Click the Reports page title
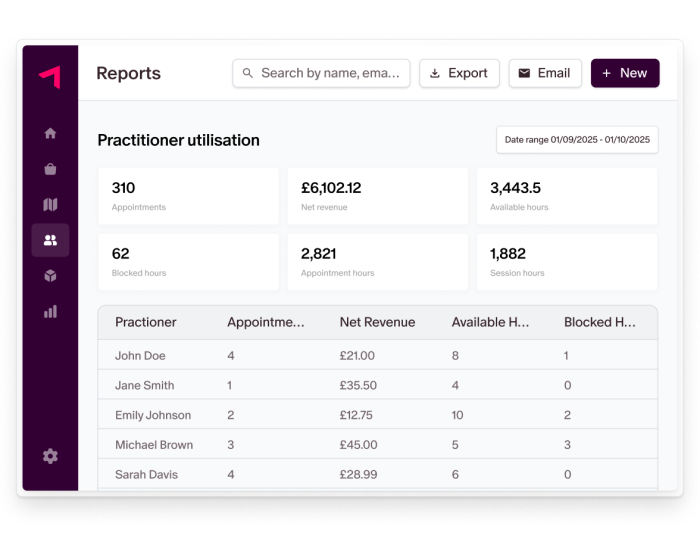 tap(129, 73)
